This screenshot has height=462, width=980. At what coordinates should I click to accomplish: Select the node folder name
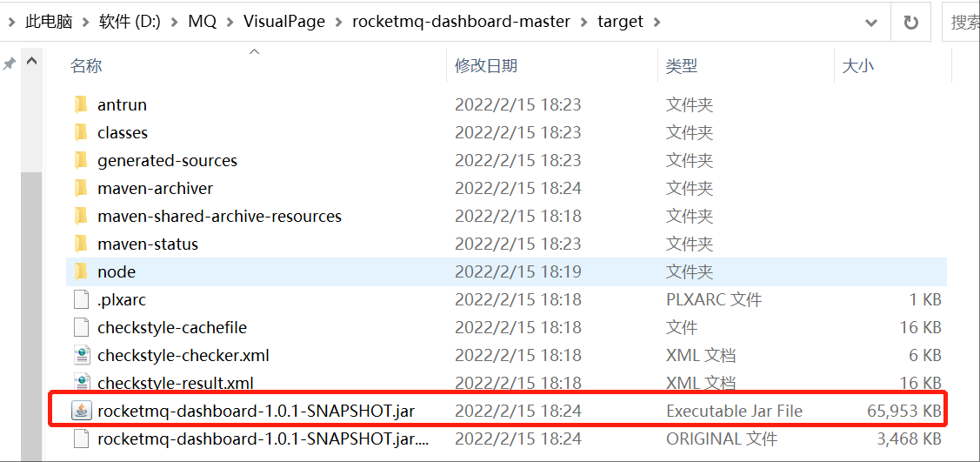117,272
